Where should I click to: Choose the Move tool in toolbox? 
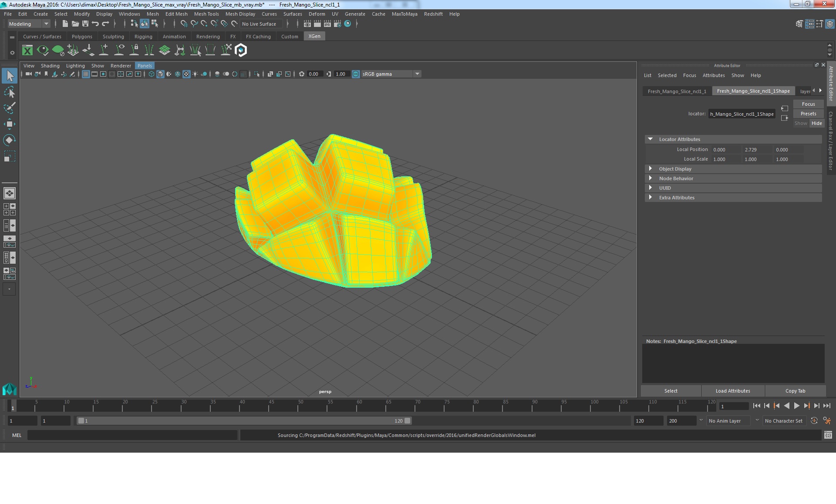coord(9,124)
